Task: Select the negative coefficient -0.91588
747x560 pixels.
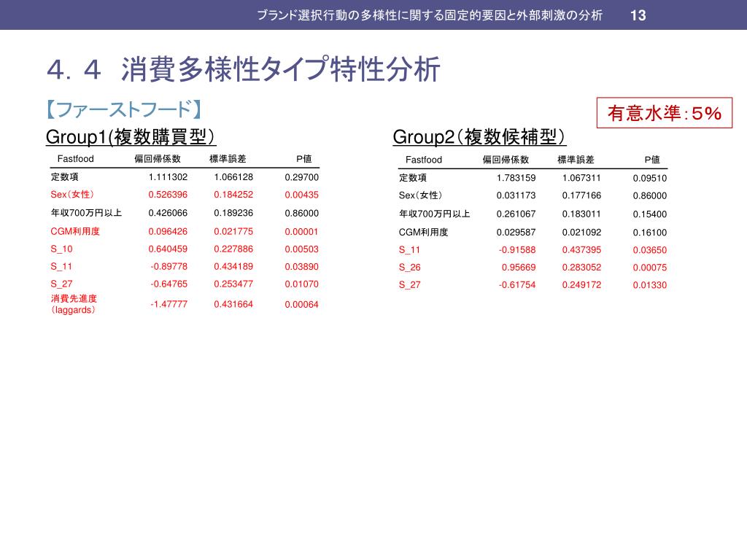Action: point(517,249)
